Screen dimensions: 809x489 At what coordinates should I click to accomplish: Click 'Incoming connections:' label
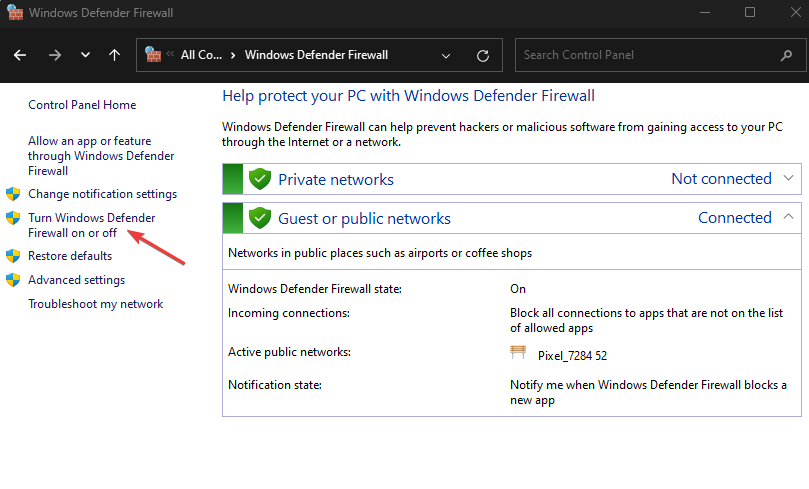[289, 313]
